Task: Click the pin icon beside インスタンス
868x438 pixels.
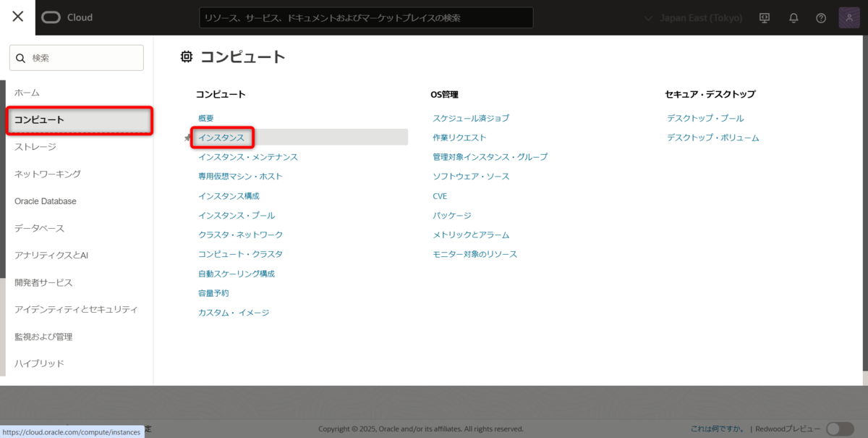Action: [x=188, y=138]
